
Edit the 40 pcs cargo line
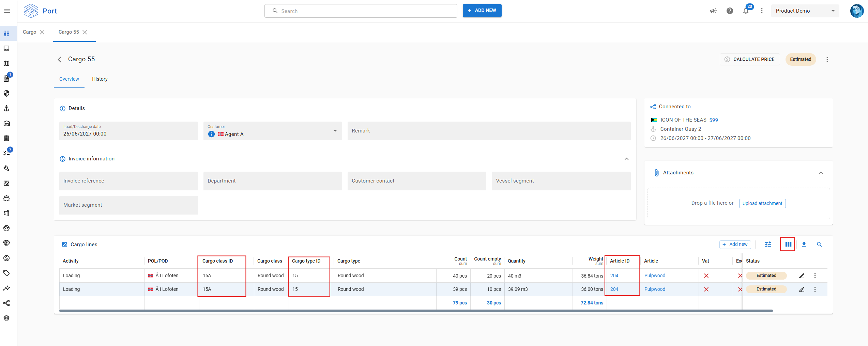tap(802, 276)
